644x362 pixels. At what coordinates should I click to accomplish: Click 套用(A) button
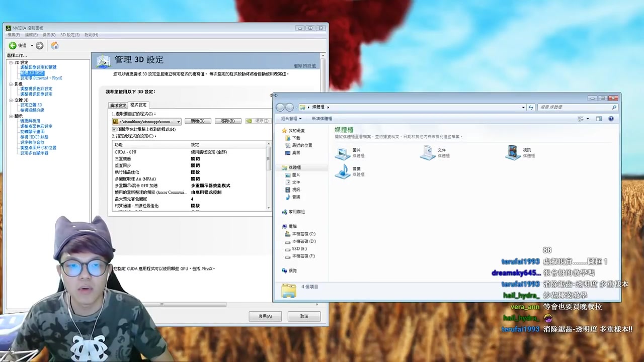(265, 316)
